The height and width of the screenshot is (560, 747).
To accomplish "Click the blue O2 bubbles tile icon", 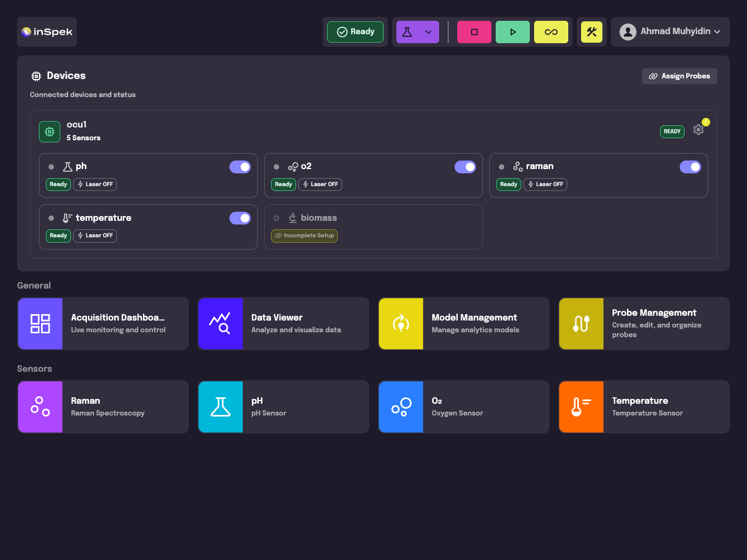I will coord(401,407).
